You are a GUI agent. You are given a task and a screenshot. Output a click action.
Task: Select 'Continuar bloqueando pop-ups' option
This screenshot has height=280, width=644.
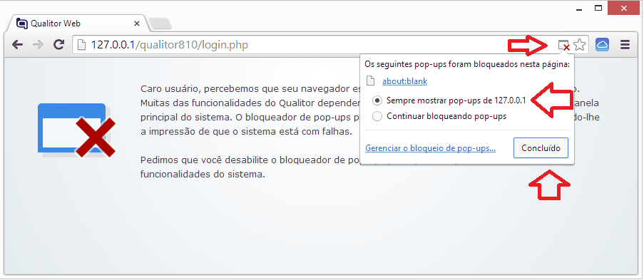(439, 116)
